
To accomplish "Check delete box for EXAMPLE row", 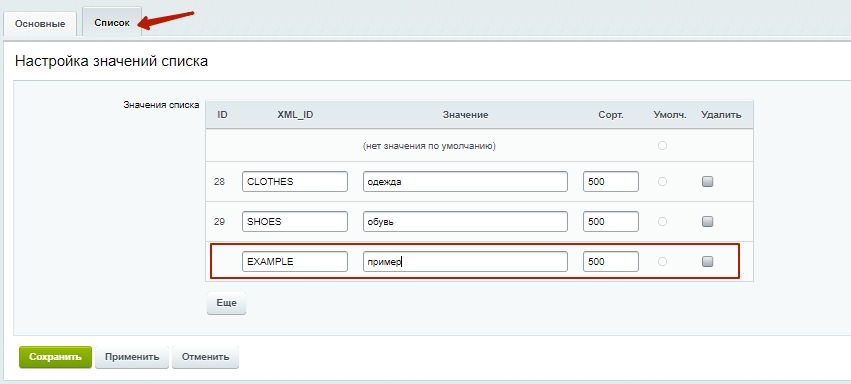I will click(707, 261).
